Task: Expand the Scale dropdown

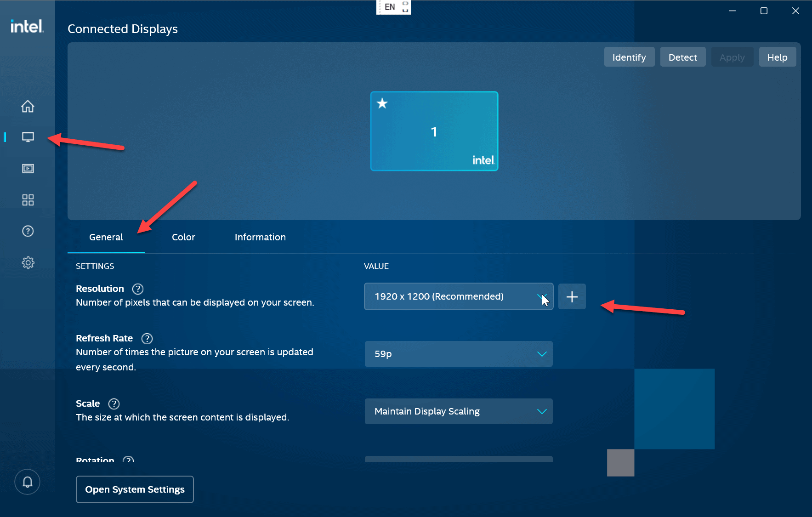Action: click(x=458, y=411)
